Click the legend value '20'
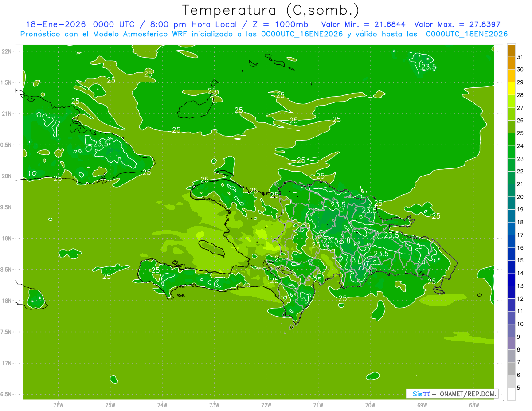Image resolution: width=532 pixels, height=411 pixels. 520,197
